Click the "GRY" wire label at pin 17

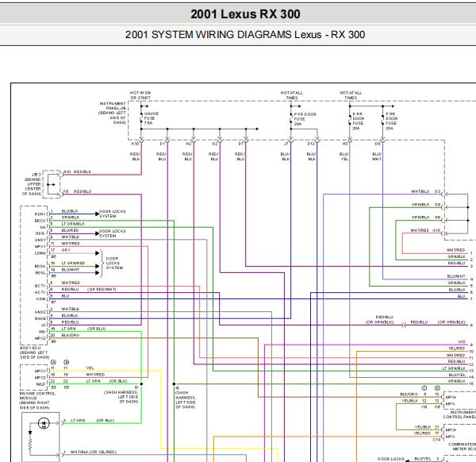[x=66, y=250]
